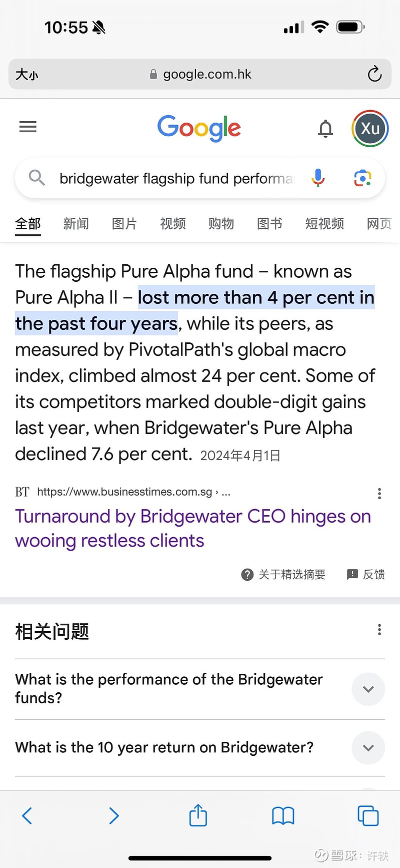Expand 'What is the performance of the Bridgewater funds?'
The width and height of the screenshot is (400, 868).
click(200, 689)
